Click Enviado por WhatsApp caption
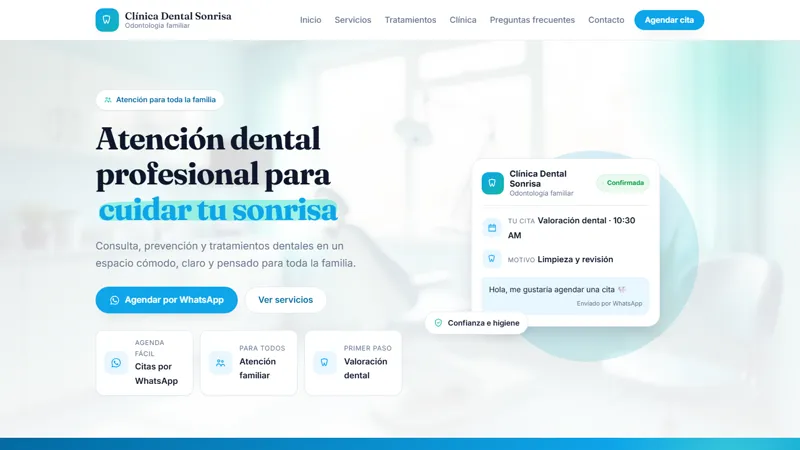 (609, 304)
